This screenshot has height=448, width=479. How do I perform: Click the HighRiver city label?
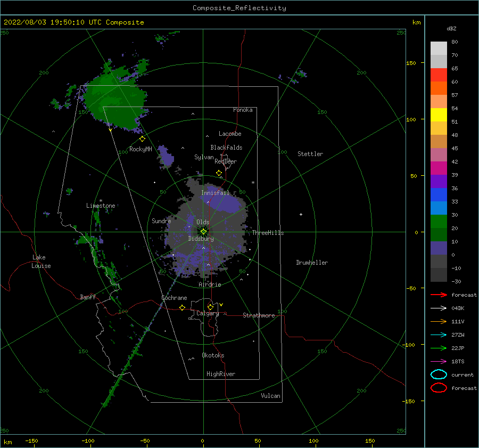point(221,374)
